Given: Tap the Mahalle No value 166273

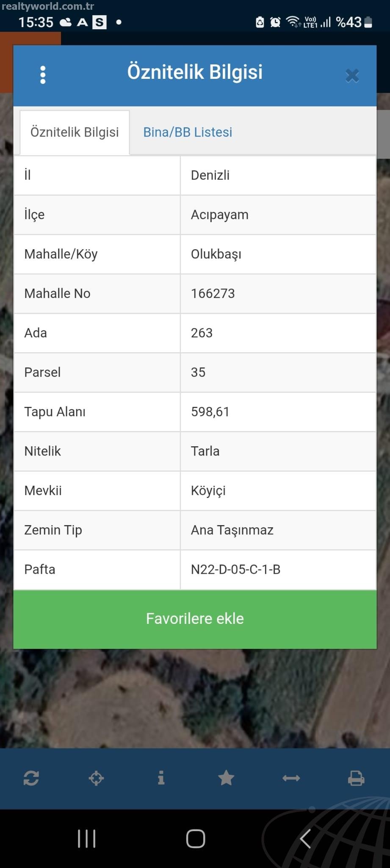Looking at the screenshot, I should click(213, 293).
